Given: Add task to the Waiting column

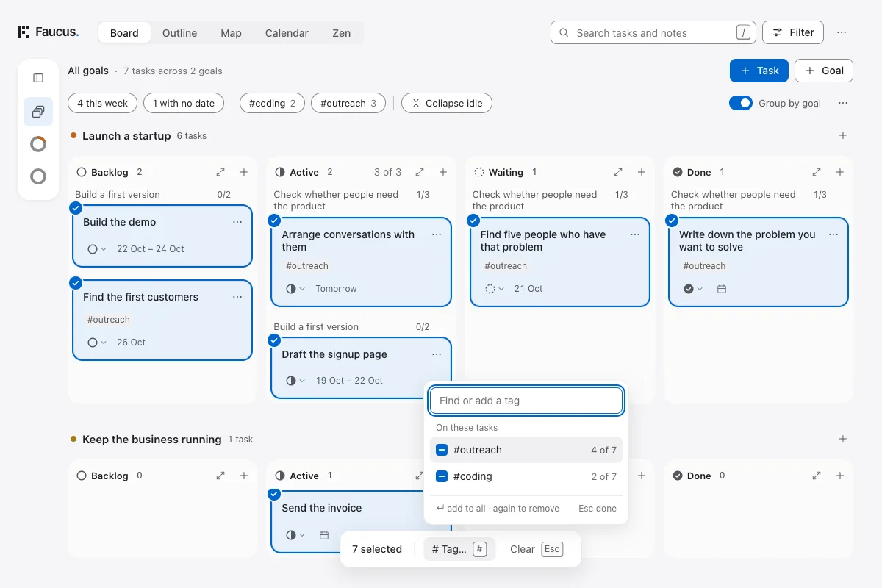Looking at the screenshot, I should point(642,172).
